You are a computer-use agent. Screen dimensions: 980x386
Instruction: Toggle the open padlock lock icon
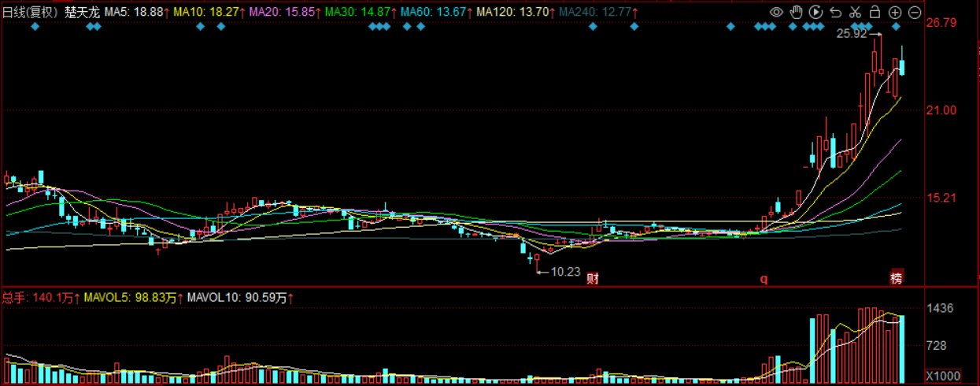tap(875, 12)
